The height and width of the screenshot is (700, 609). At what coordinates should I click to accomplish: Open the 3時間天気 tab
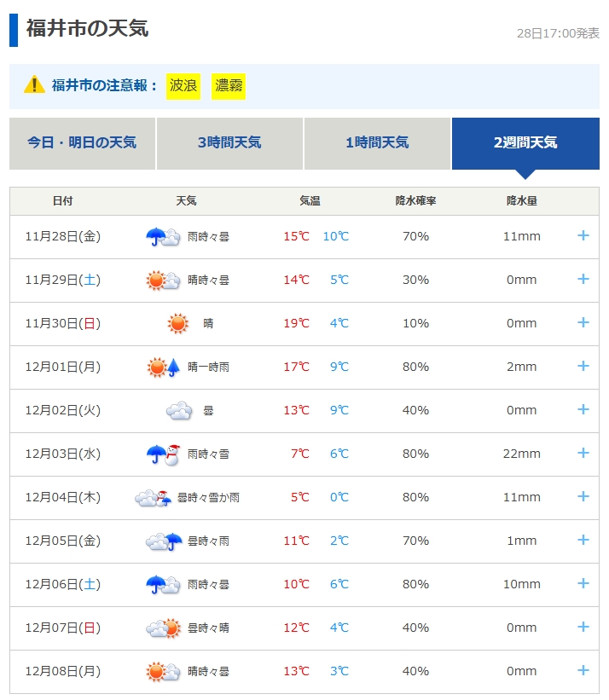pyautogui.click(x=229, y=143)
